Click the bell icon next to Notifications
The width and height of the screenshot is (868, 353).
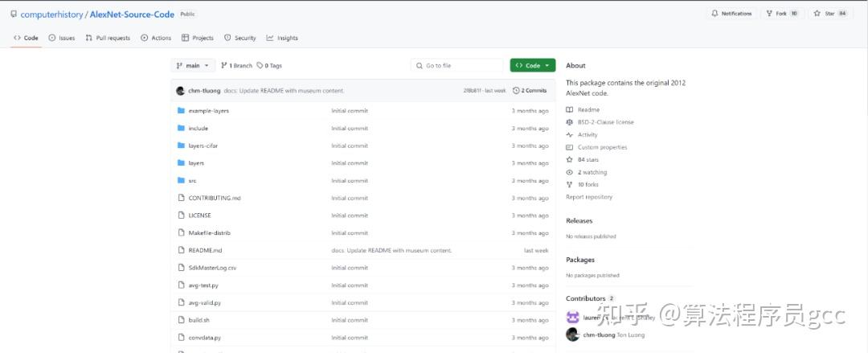(x=714, y=14)
